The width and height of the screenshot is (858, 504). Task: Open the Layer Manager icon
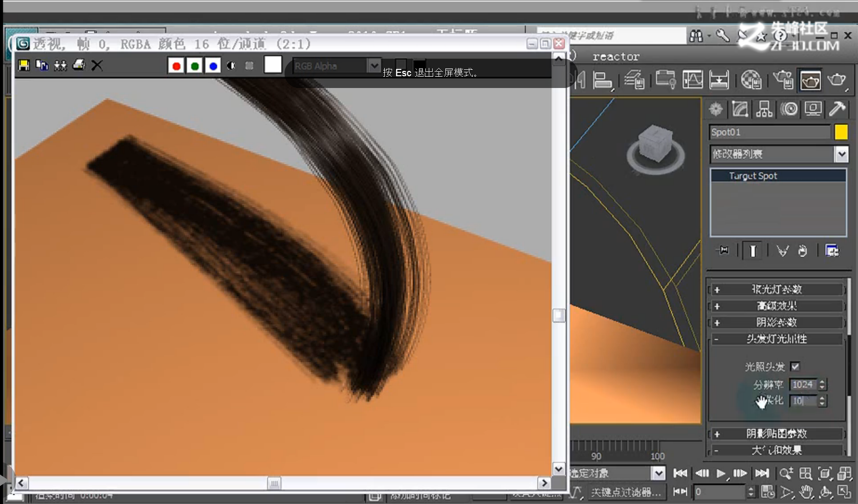[x=635, y=80]
